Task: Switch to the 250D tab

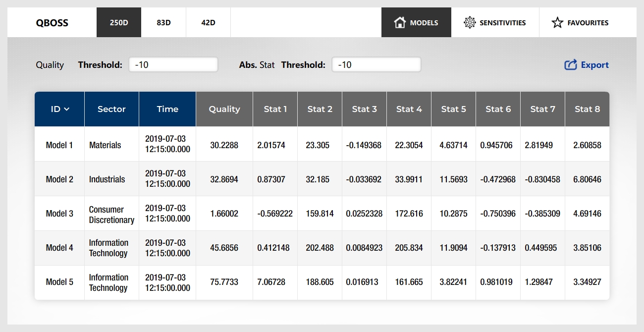Action: (119, 23)
